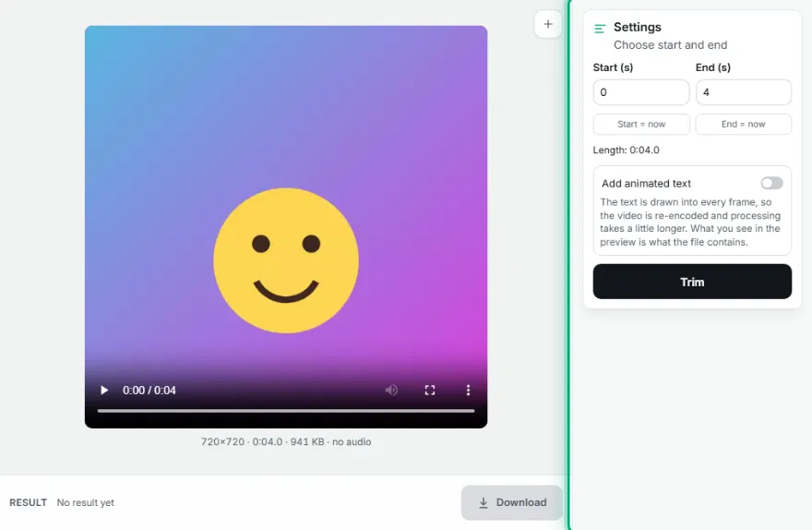Open the video player's three-dot menu

point(468,391)
